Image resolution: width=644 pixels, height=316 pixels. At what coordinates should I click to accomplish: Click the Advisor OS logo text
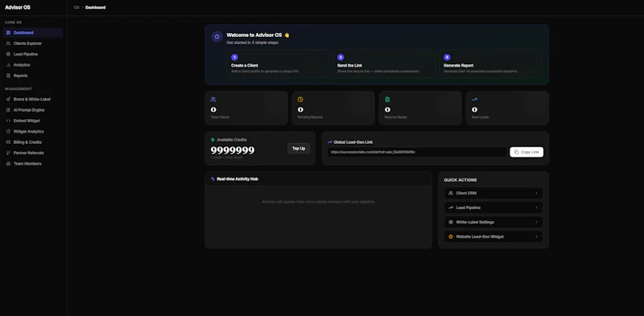click(x=18, y=7)
